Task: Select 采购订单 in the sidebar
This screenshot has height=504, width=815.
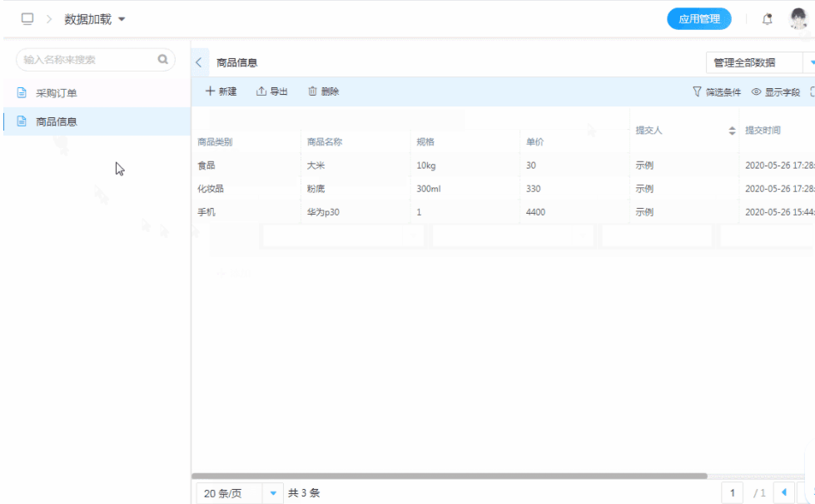Action: (57, 93)
